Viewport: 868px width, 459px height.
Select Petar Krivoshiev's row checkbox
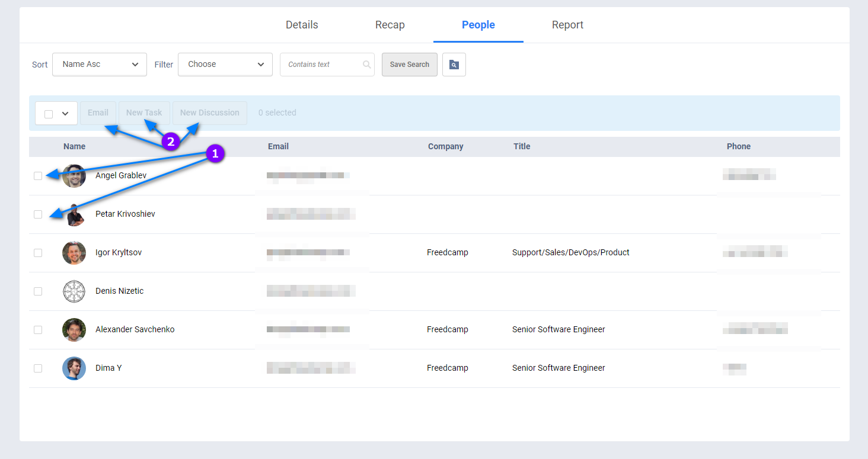click(38, 214)
